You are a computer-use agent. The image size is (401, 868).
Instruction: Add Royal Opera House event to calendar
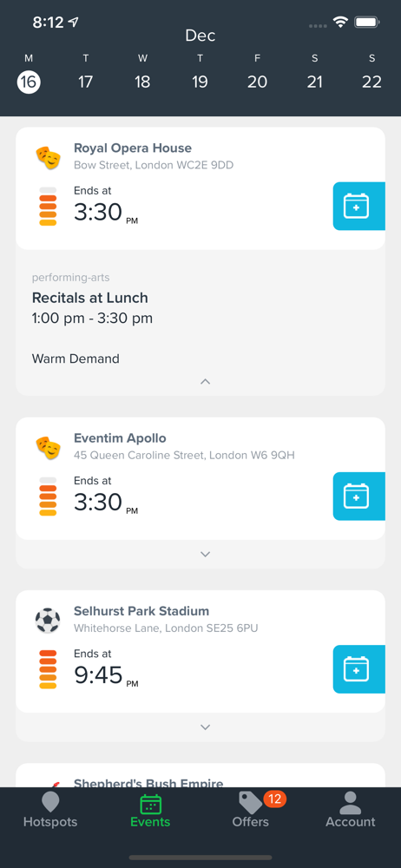[x=358, y=206]
